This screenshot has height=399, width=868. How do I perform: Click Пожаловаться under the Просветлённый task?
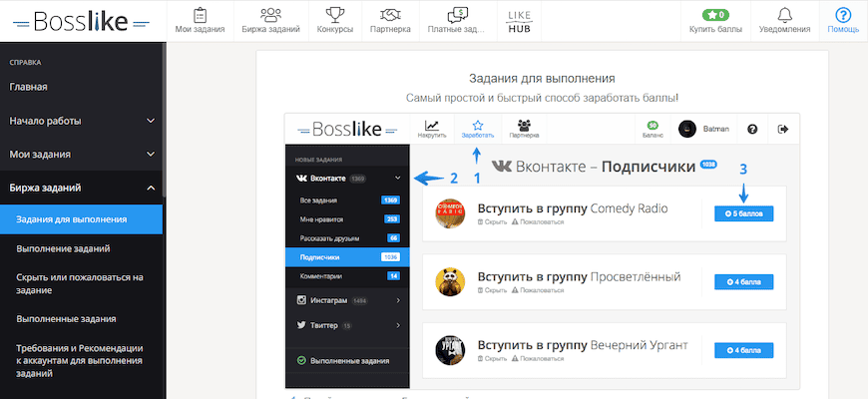click(x=538, y=290)
